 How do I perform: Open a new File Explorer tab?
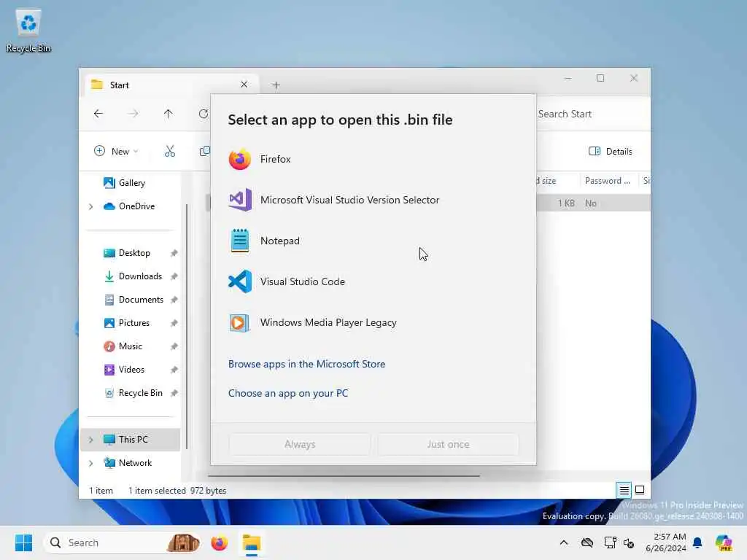[276, 85]
